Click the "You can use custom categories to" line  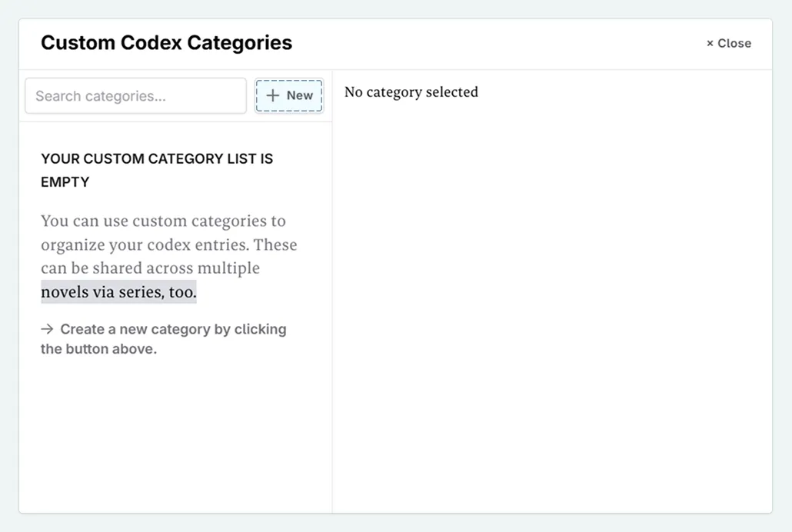163,221
